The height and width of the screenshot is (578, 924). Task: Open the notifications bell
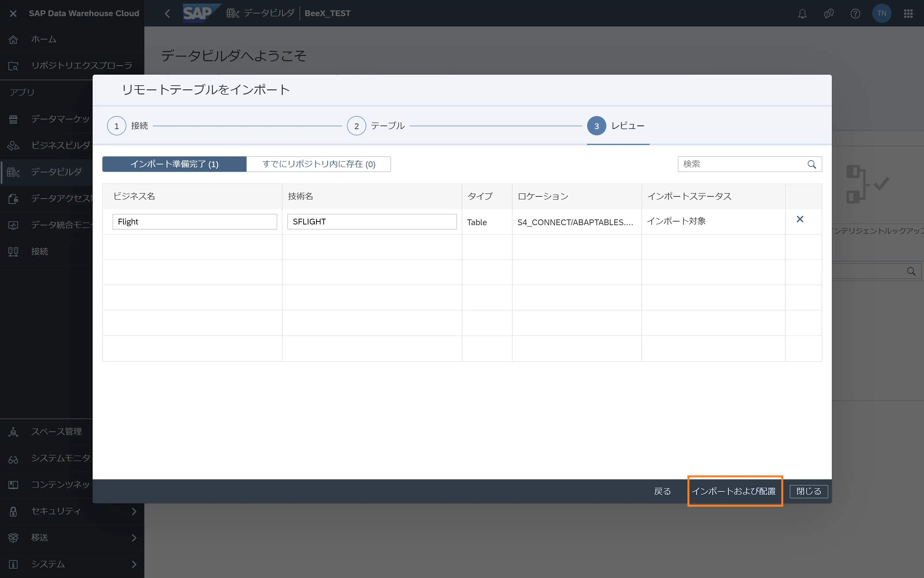[802, 14]
